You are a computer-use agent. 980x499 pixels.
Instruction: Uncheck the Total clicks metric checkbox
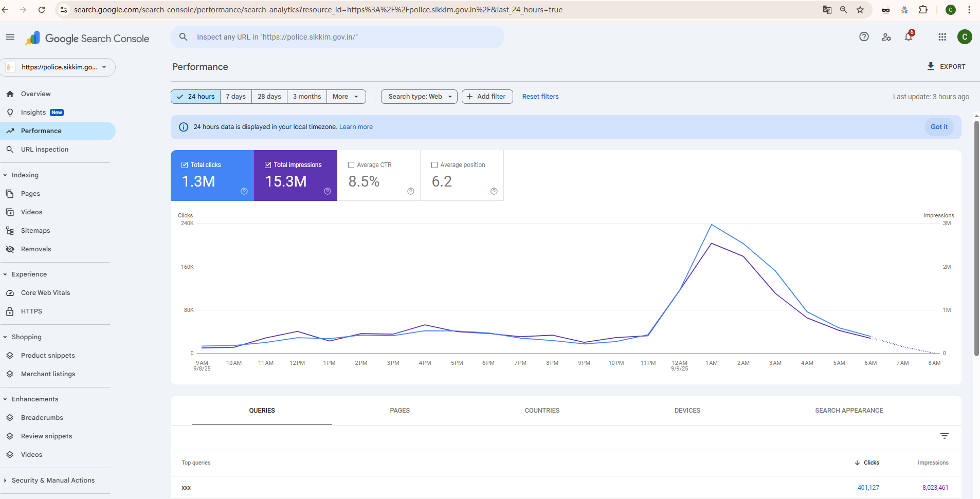click(185, 165)
